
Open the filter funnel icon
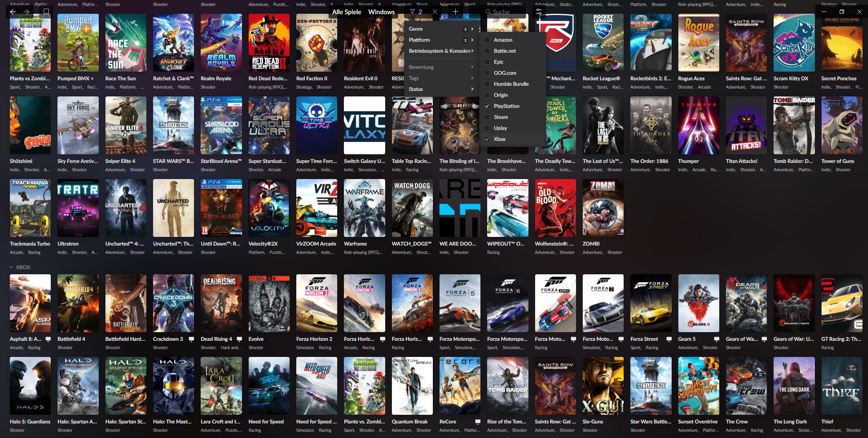(x=412, y=12)
